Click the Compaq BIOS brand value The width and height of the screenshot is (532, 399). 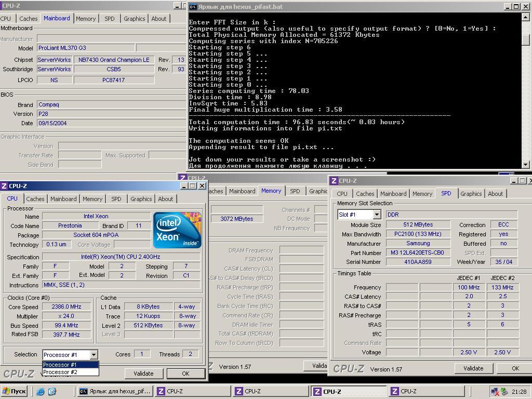point(111,104)
